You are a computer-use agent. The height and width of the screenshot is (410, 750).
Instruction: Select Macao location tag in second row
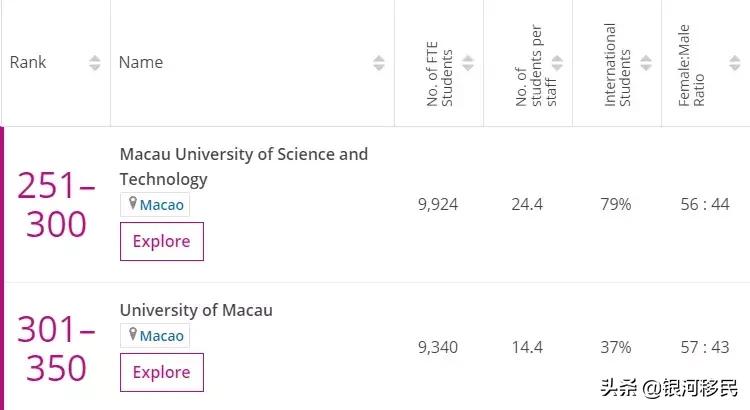tap(155, 335)
